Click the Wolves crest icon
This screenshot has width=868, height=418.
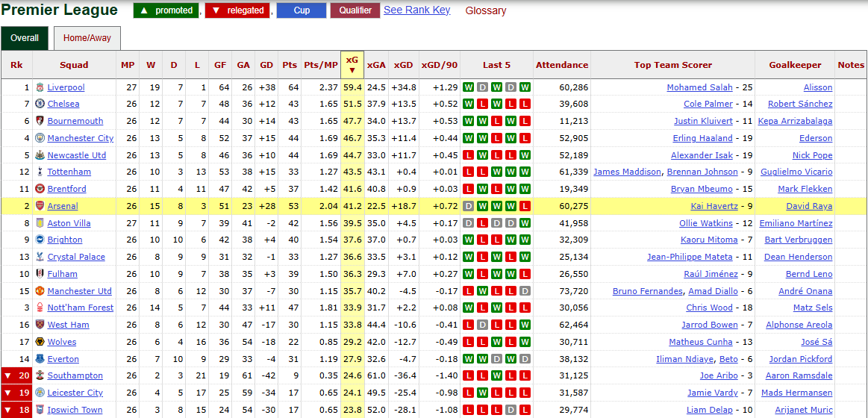(40, 342)
